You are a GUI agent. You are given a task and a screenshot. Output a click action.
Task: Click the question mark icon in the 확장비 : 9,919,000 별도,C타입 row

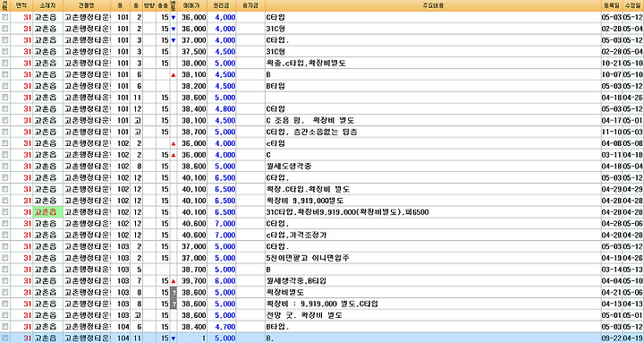pyautogui.click(x=174, y=304)
